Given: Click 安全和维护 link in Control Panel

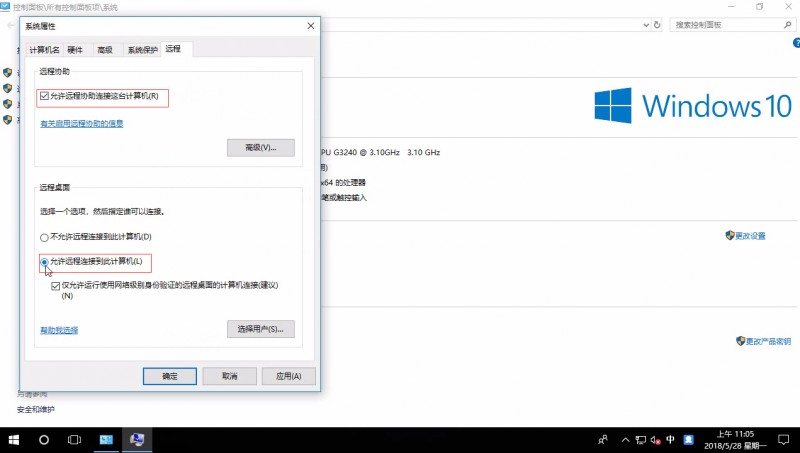Looking at the screenshot, I should [36, 409].
